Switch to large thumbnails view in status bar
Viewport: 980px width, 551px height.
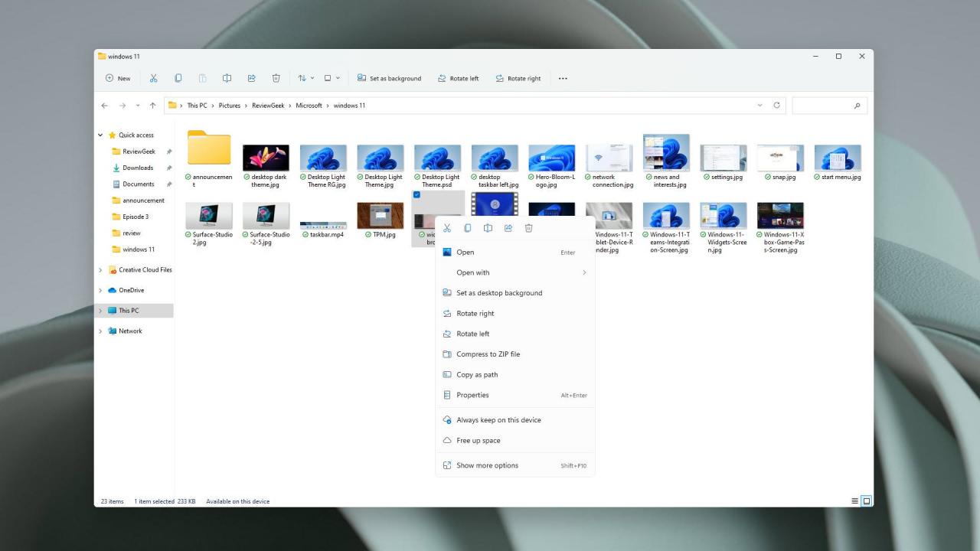coord(866,500)
